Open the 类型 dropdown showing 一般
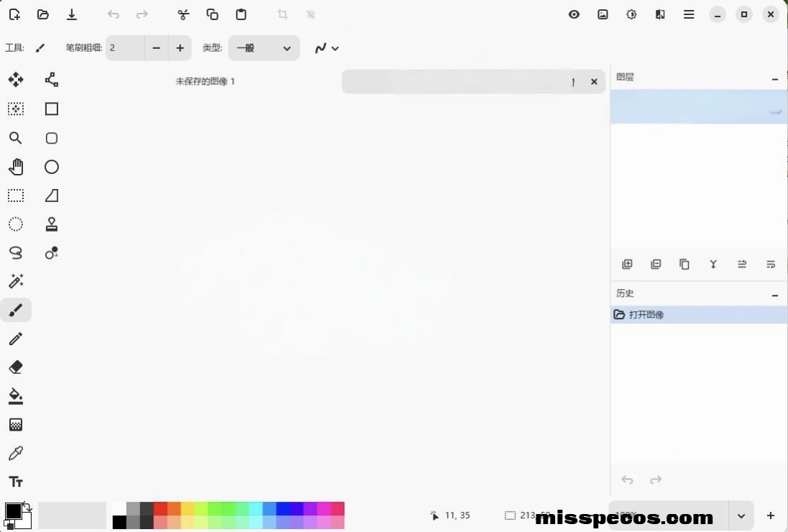The height and width of the screenshot is (532, 788). click(x=264, y=48)
